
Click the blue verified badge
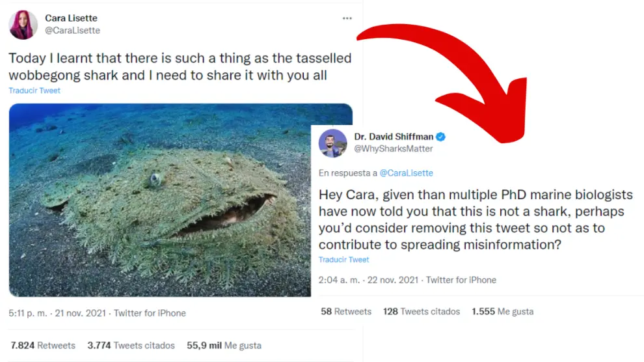(440, 137)
